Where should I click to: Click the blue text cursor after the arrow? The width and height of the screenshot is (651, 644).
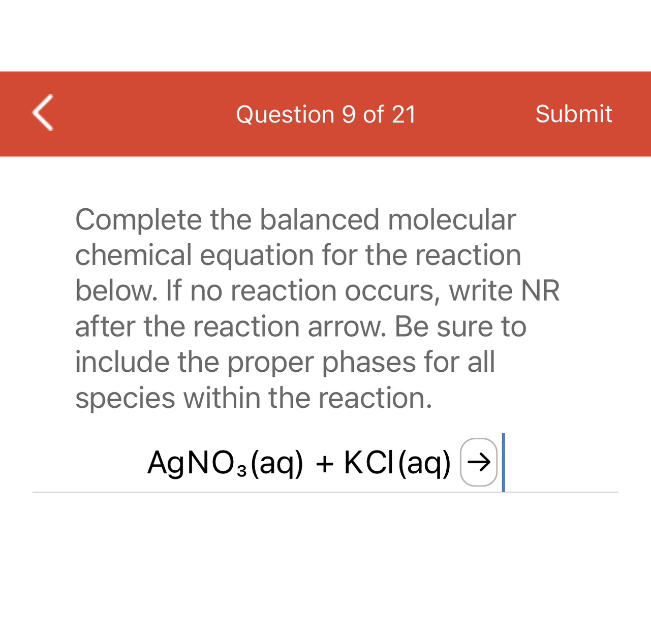[x=503, y=463]
